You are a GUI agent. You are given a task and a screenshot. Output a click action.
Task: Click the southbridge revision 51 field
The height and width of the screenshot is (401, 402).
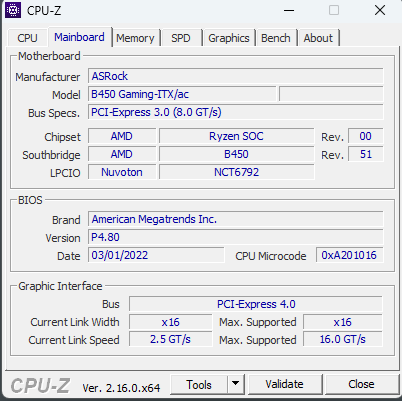(366, 154)
